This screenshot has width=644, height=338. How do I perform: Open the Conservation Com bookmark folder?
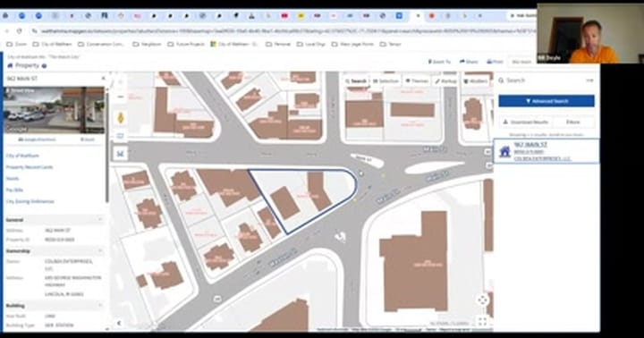[x=100, y=44]
